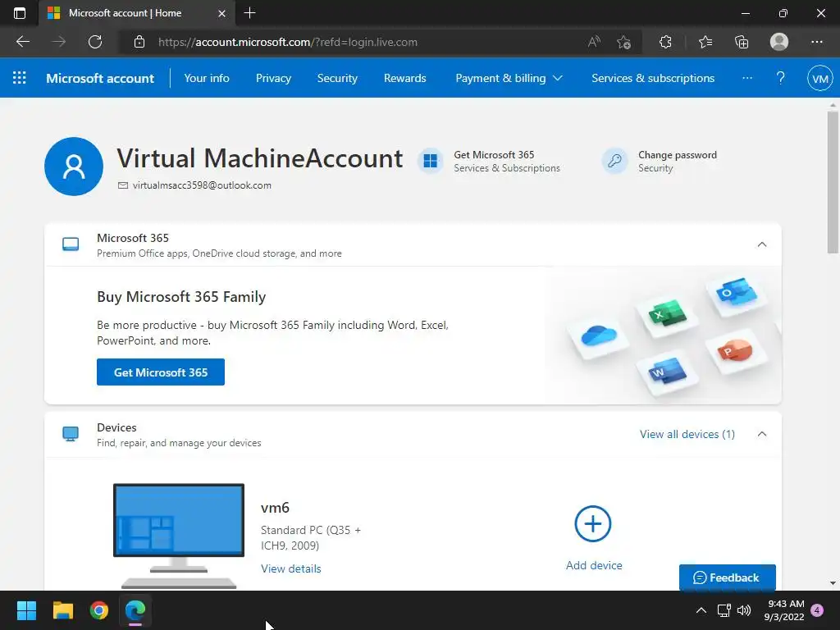840x630 pixels.
Task: Open the Extensions puzzle icon
Action: [x=665, y=42]
